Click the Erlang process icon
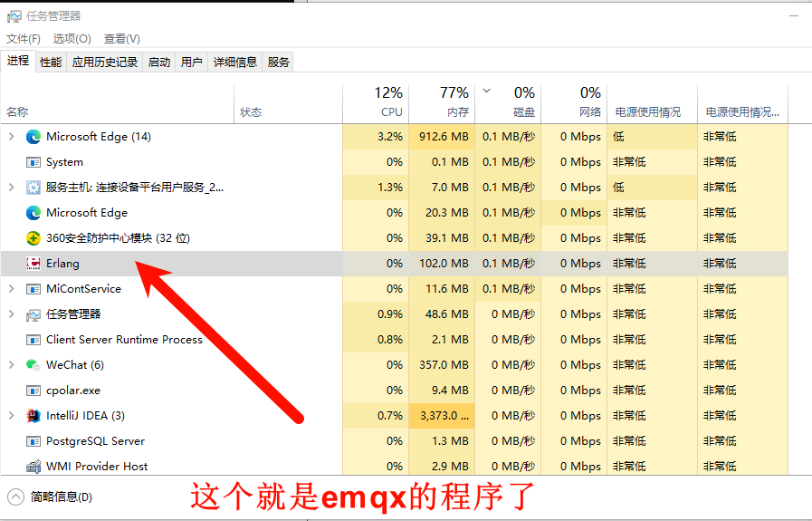 [33, 264]
